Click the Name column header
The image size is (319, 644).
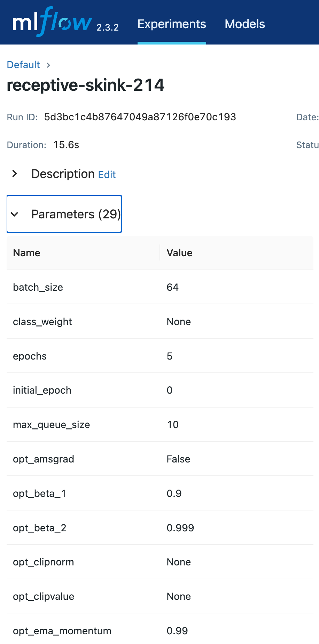coord(26,253)
